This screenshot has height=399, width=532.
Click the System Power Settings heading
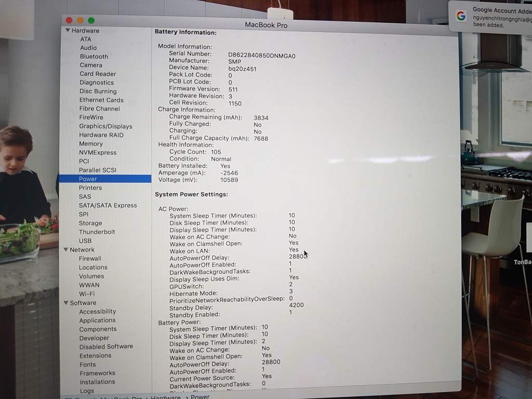[191, 194]
